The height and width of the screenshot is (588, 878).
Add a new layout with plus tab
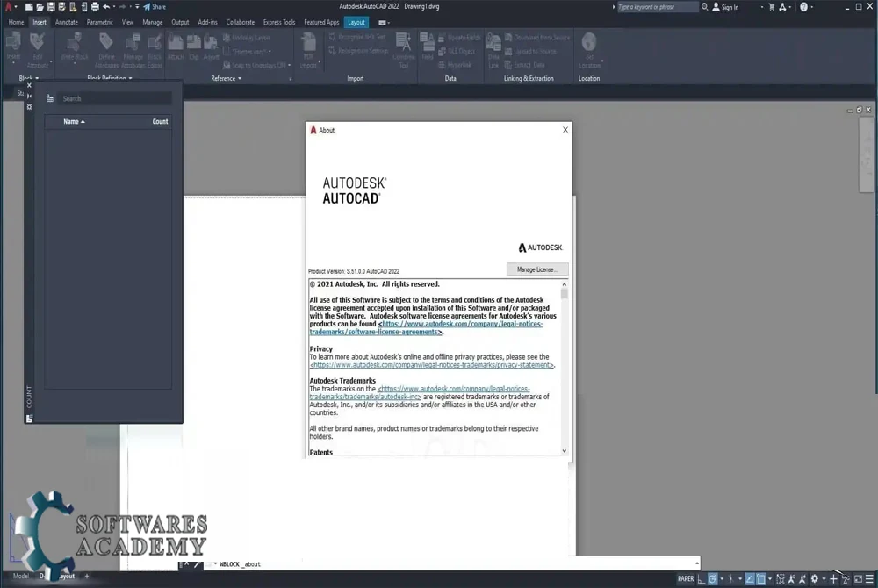[87, 576]
